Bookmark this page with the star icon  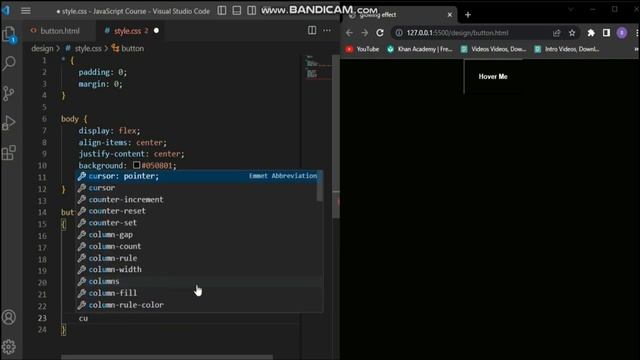(x=572, y=33)
